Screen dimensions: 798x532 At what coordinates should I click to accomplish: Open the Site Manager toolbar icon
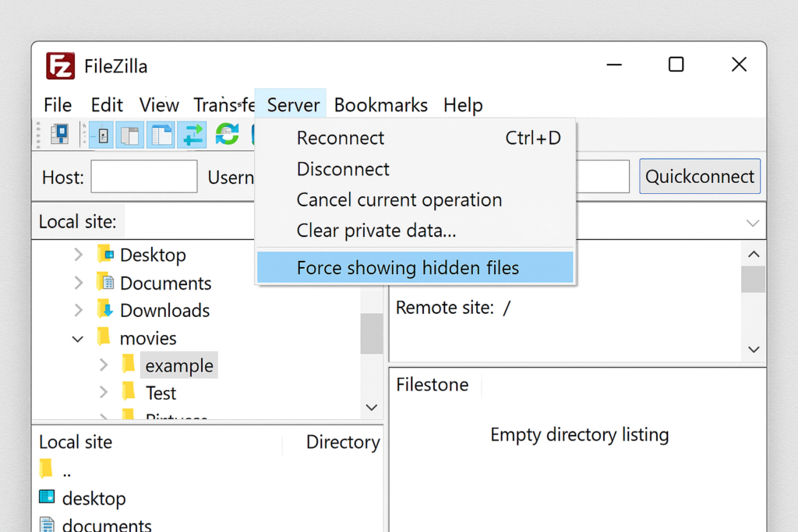[x=60, y=135]
